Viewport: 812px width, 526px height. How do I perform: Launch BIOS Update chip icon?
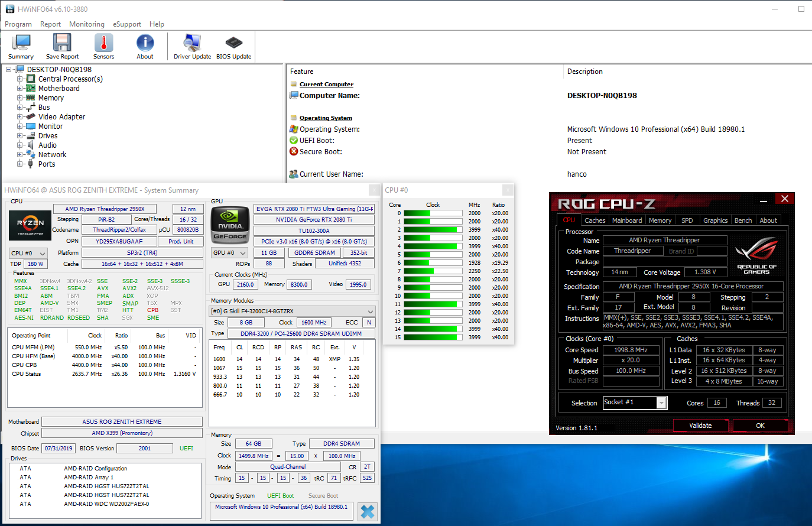tap(233, 47)
